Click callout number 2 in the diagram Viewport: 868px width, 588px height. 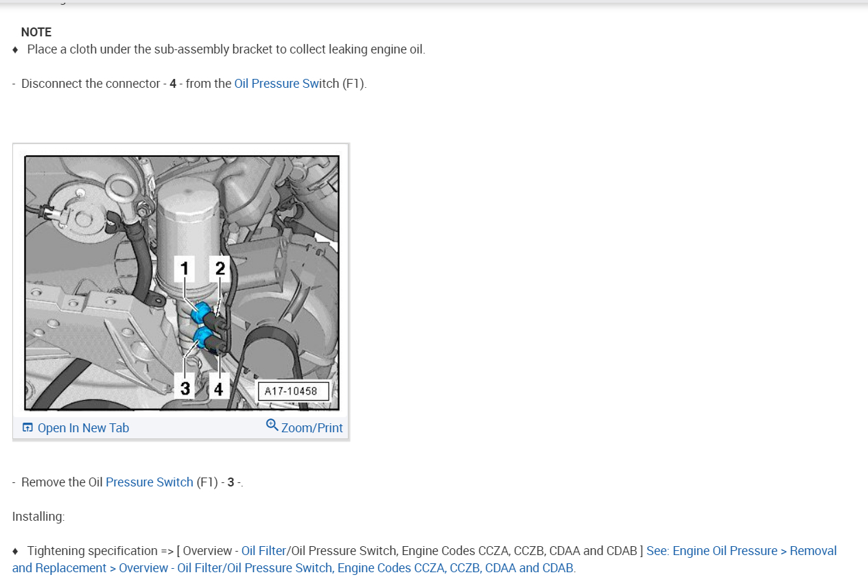220,268
